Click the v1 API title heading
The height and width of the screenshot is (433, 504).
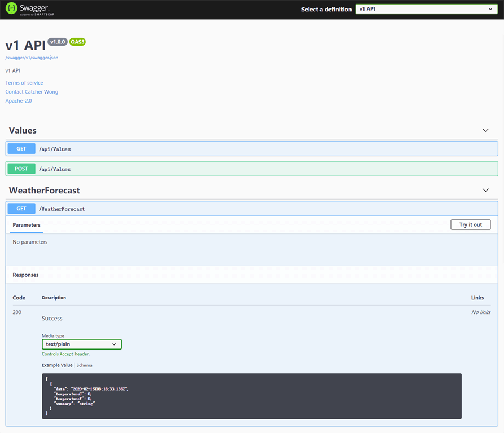tap(25, 45)
